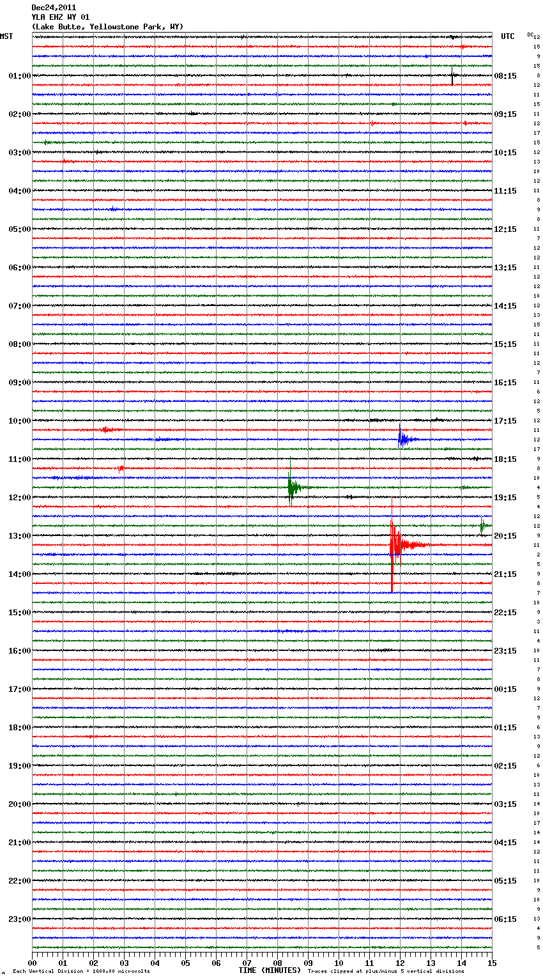Click the "05" minute axis tick label

tap(185, 963)
